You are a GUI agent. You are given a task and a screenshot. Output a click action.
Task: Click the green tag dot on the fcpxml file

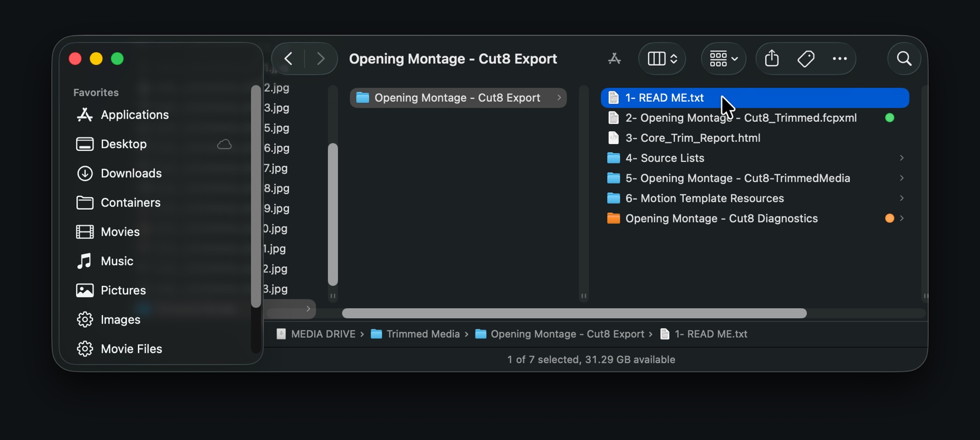(890, 118)
